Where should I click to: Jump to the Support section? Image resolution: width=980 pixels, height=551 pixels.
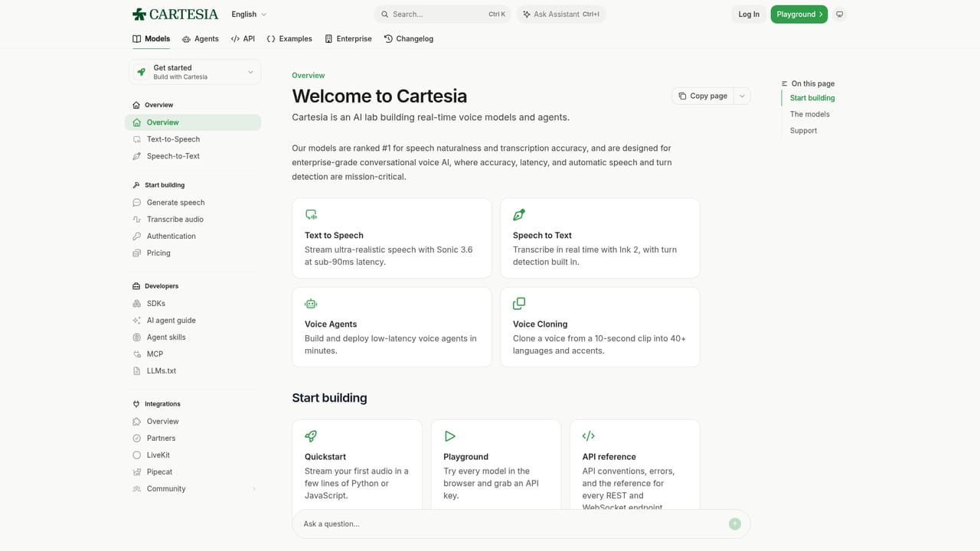pos(803,131)
